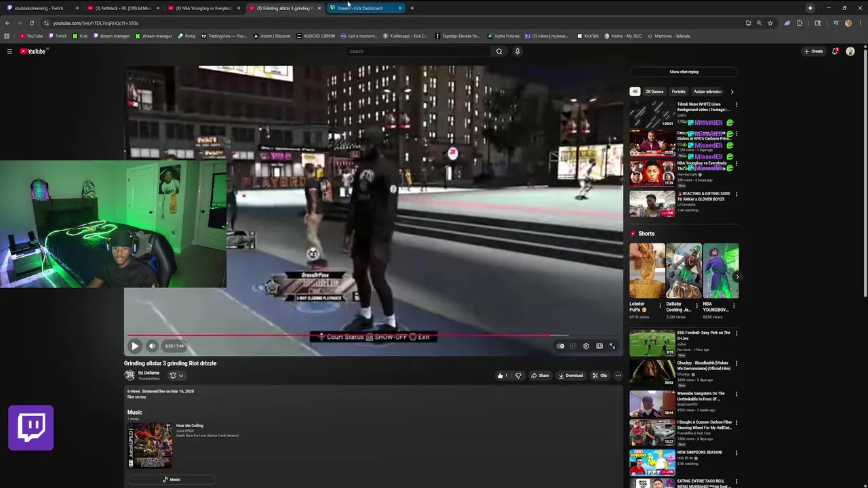The height and width of the screenshot is (488, 868).
Task: Open the YouTube guide hamburger menu
Action: [9, 52]
